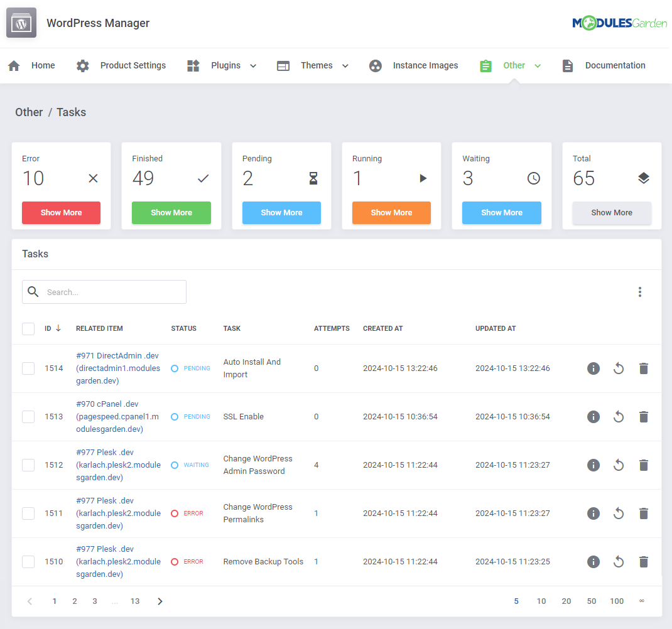
Task: Delete task 1511
Action: (x=644, y=513)
